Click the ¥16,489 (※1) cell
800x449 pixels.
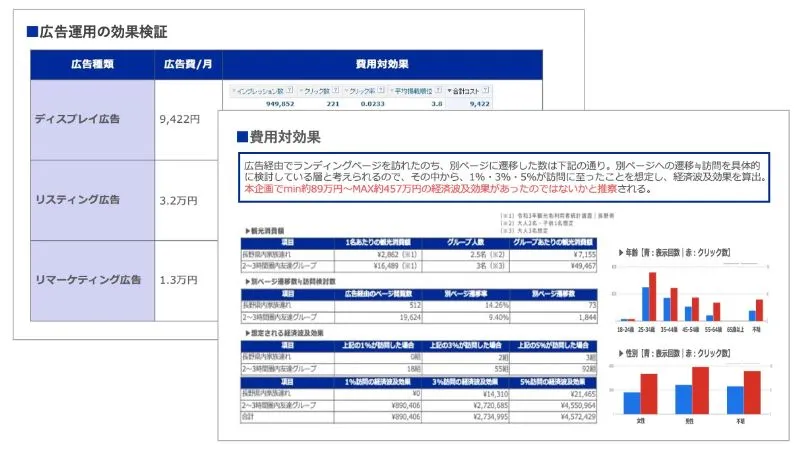pos(395,266)
